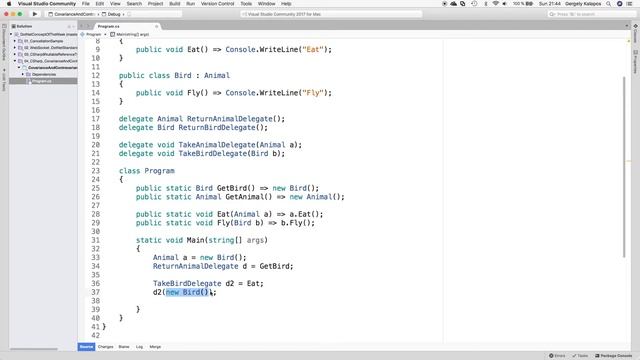Open the Siri icon in menu bar
The image size is (640, 360).
620,4
